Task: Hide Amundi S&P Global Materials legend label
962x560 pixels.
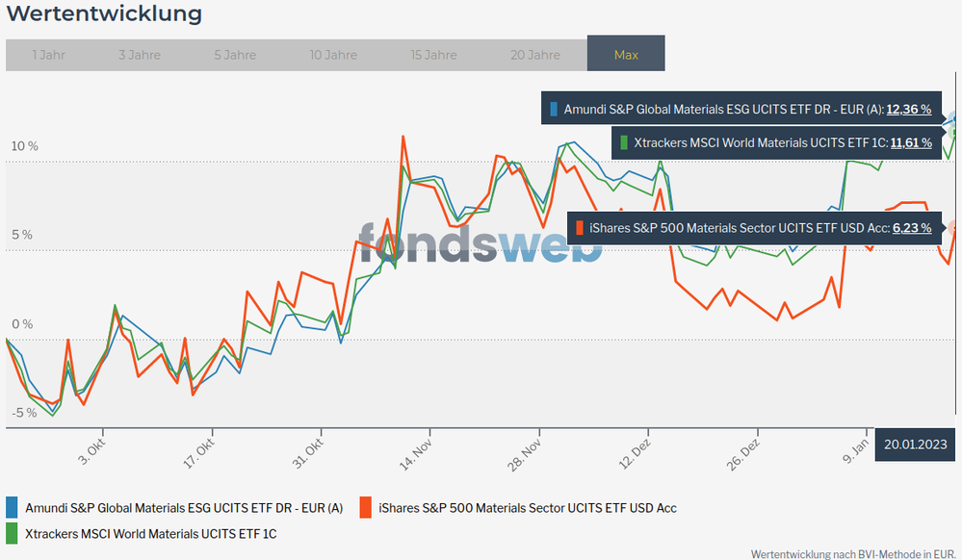Action: coord(184,508)
